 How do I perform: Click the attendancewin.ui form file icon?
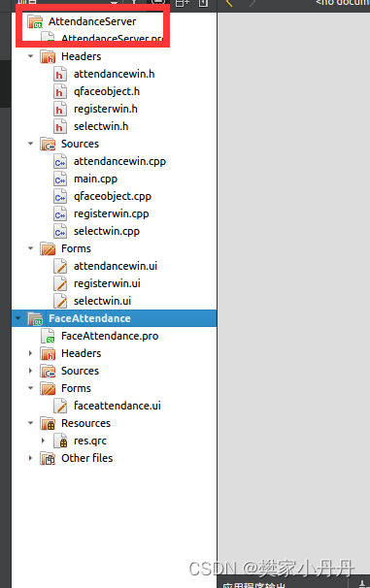point(59,266)
